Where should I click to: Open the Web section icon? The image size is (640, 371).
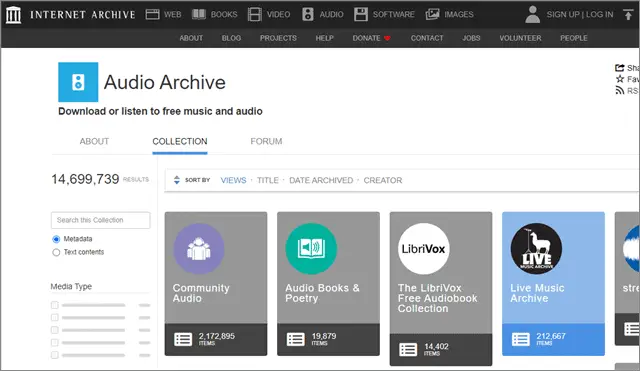153,14
